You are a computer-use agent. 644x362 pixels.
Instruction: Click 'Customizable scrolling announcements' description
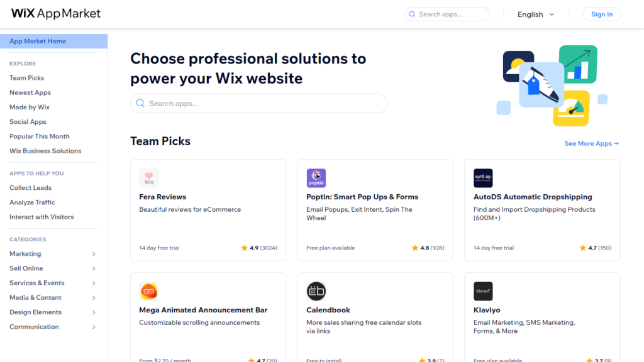[199, 322]
